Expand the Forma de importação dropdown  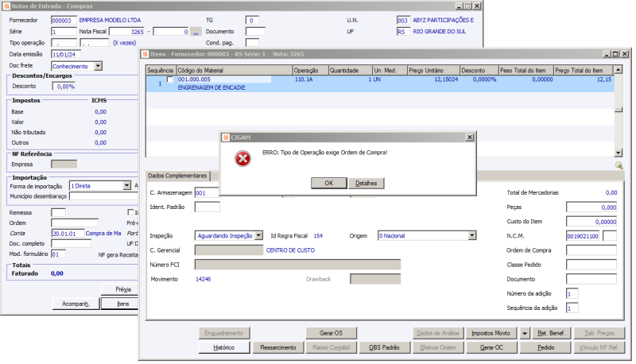pyautogui.click(x=126, y=186)
